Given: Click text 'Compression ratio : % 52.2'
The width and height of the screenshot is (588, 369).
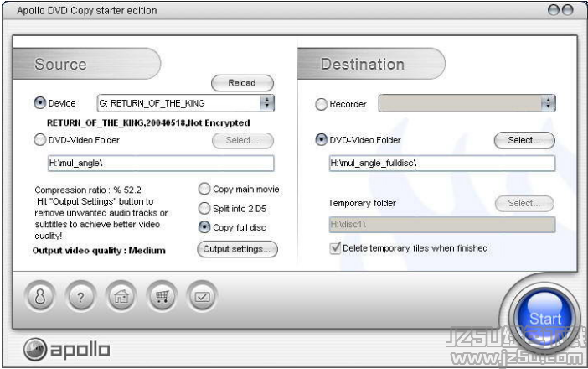Looking at the screenshot, I should tap(88, 190).
